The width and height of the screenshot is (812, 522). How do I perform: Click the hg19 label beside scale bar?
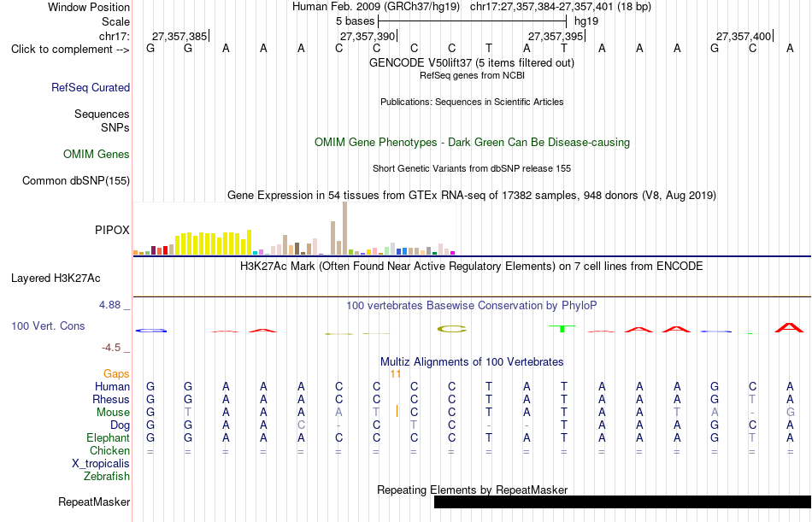click(x=586, y=21)
